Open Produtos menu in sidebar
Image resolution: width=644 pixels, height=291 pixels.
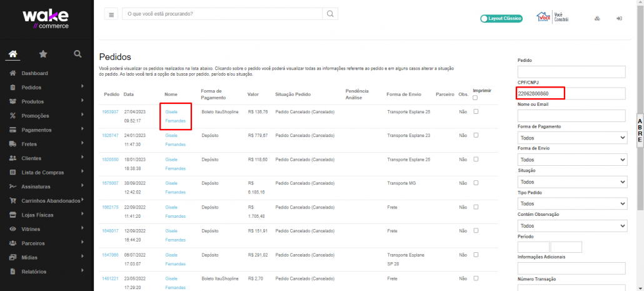33,101
